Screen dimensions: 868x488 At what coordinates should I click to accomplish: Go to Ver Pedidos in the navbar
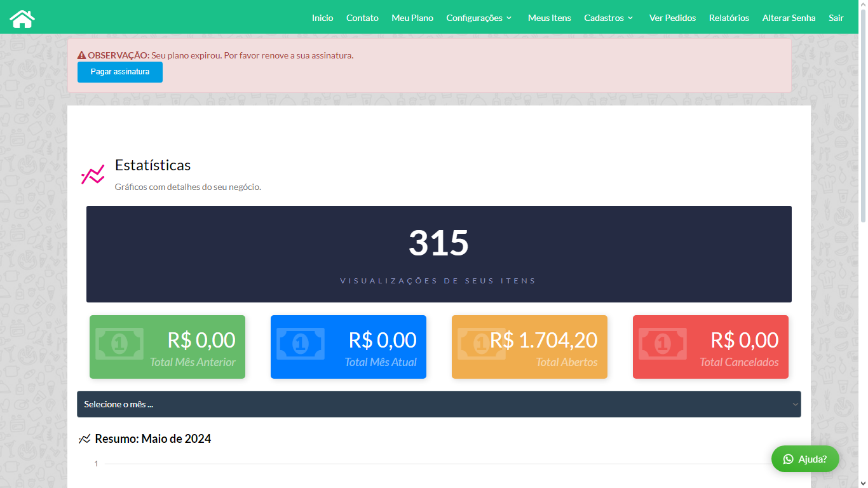[672, 18]
